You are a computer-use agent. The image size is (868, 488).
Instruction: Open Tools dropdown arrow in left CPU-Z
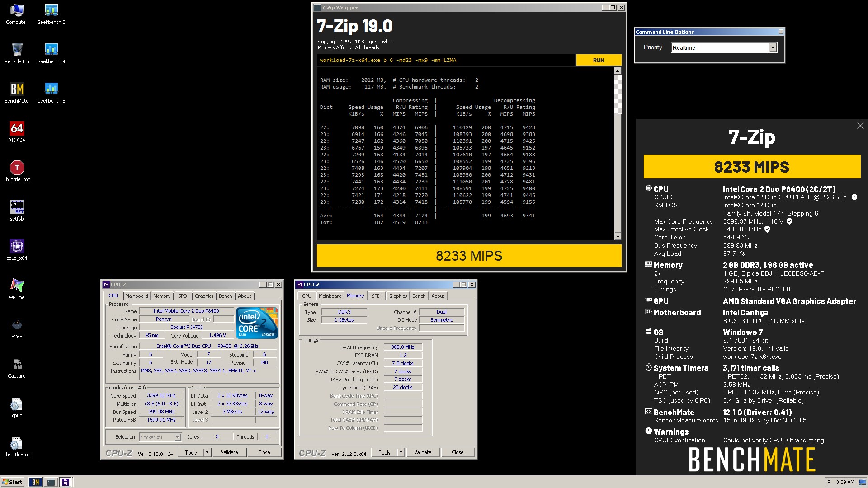208,452
